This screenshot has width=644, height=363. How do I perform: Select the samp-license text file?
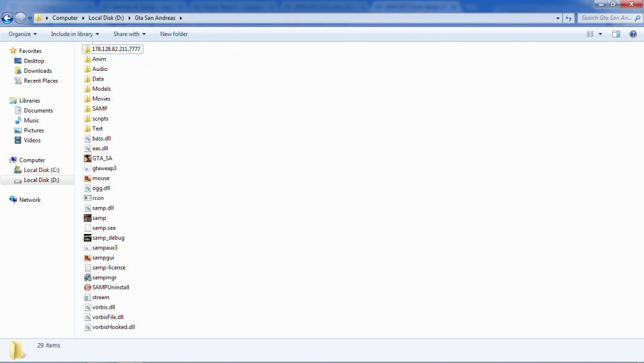[x=105, y=268]
